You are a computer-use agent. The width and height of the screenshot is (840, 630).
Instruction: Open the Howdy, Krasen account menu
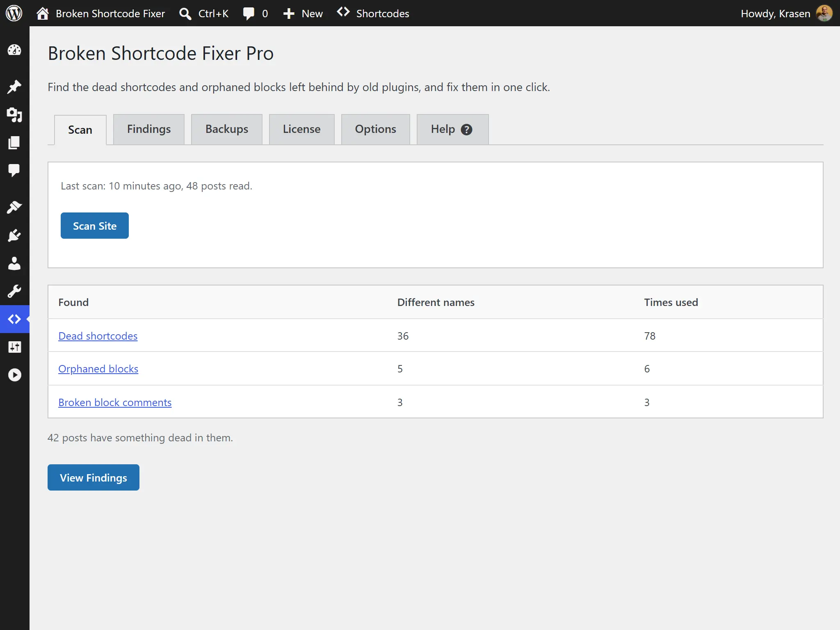[775, 14]
